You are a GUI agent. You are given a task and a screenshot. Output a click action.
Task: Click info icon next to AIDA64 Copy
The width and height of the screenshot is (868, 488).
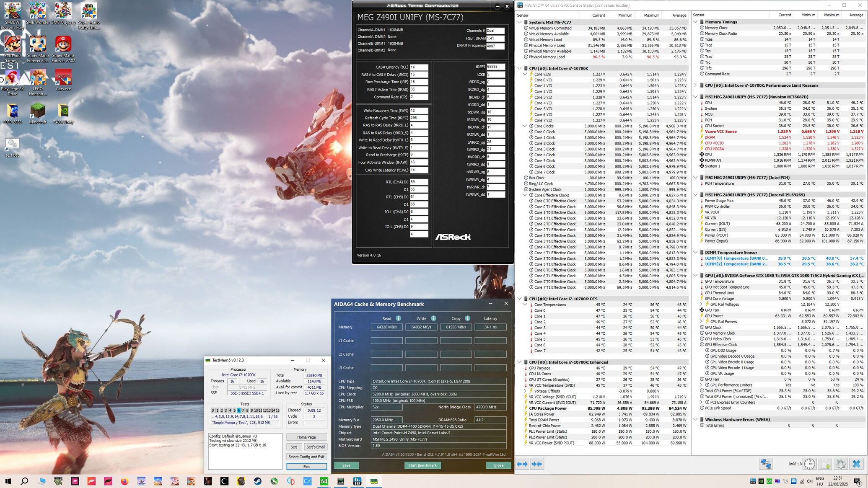coord(467,318)
